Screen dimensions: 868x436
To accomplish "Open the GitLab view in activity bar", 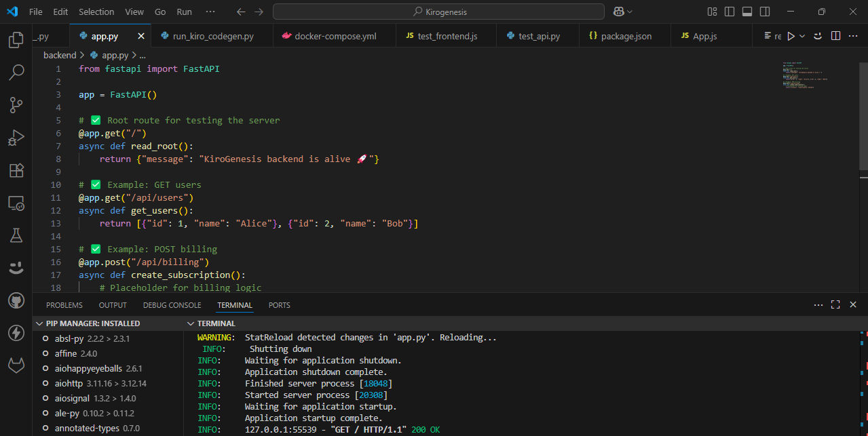I will click(x=16, y=365).
